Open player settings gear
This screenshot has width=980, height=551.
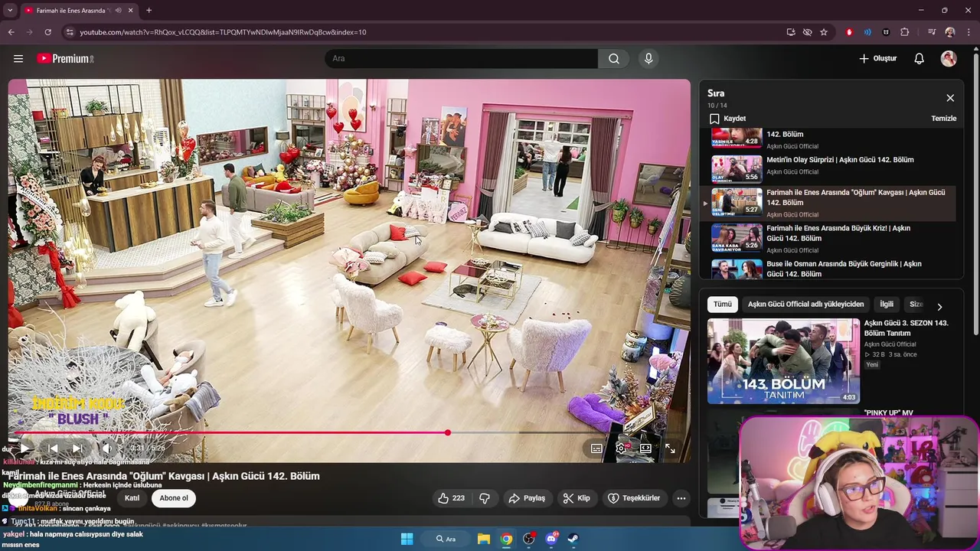point(621,448)
